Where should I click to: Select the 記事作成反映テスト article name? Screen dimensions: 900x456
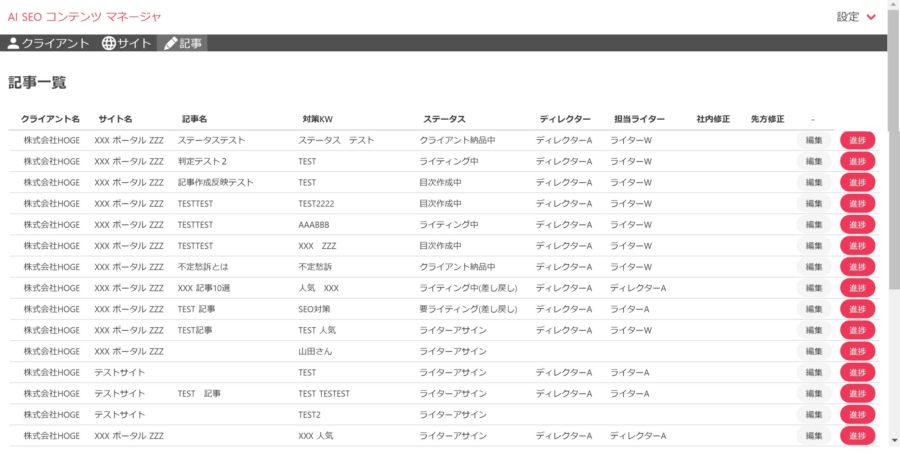[216, 183]
